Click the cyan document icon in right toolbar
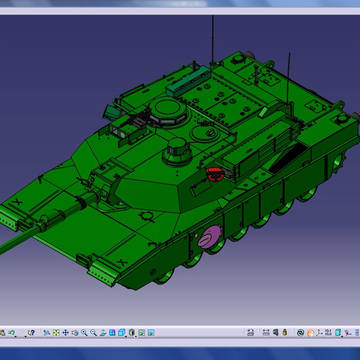This screenshot has height=360, width=360. [x=338, y=332]
